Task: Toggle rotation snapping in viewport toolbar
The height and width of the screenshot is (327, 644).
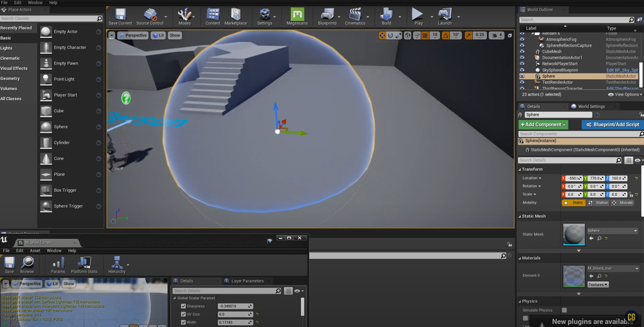Action: coord(445,35)
